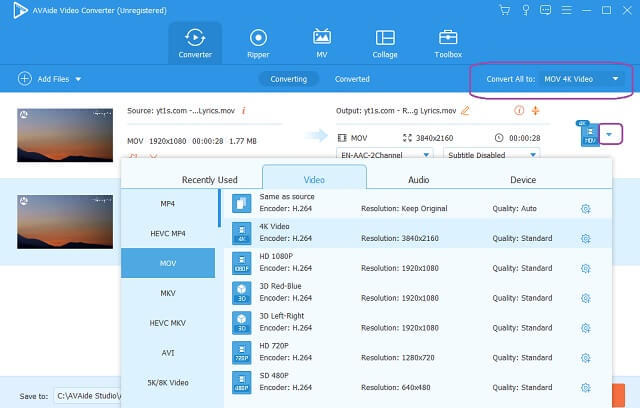Click the first video thumbnail
This screenshot has width=640, height=408.
click(65, 135)
